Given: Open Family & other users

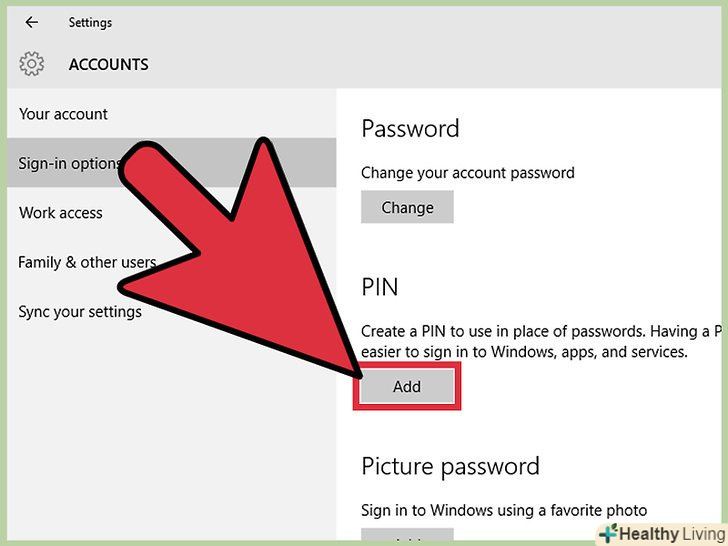Looking at the screenshot, I should coord(87,262).
